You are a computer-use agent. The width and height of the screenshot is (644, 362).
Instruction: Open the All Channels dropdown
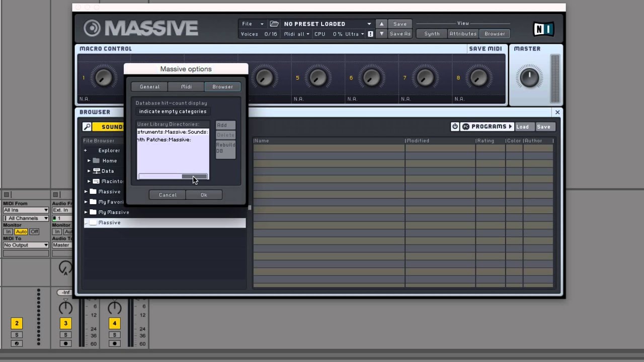point(26,218)
